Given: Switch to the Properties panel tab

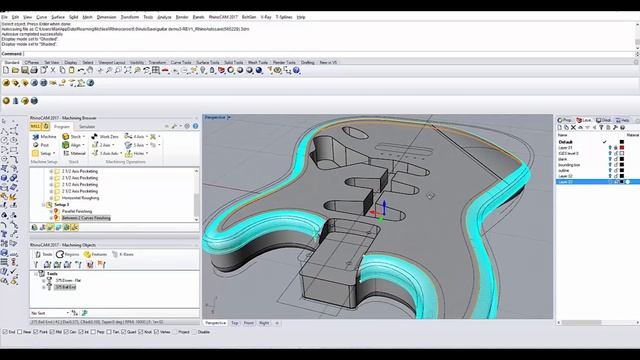Looking at the screenshot, I should tap(566, 120).
